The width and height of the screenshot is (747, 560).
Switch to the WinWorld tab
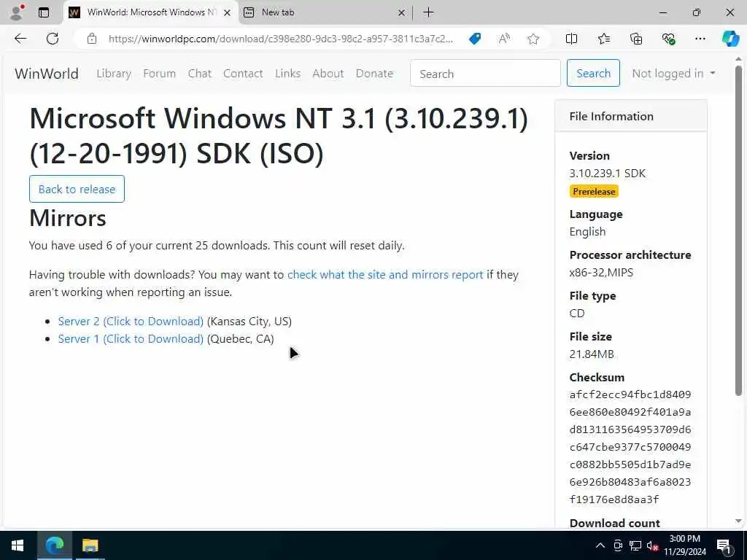click(150, 13)
